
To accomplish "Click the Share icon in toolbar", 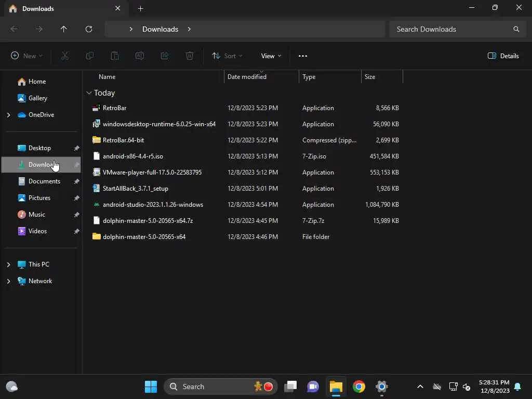I will 165,56.
